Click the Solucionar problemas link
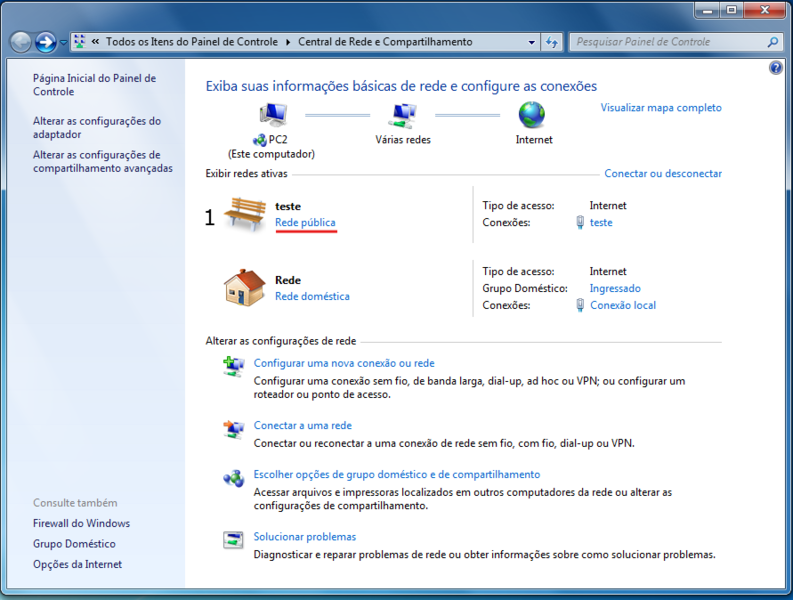 click(304, 537)
